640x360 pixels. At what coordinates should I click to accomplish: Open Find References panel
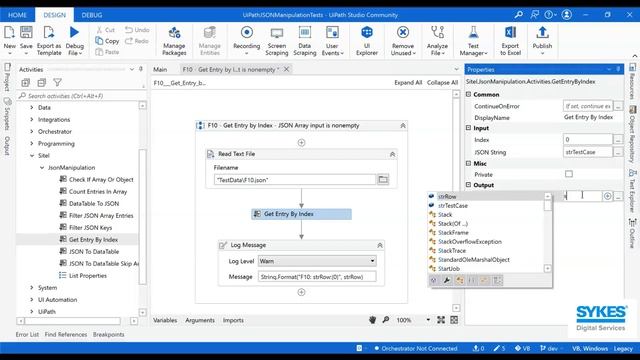[x=66, y=334]
